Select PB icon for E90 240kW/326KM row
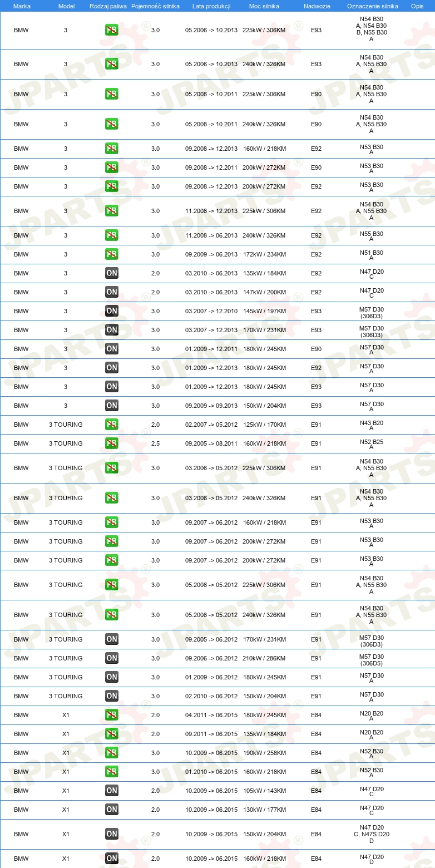 111,124
